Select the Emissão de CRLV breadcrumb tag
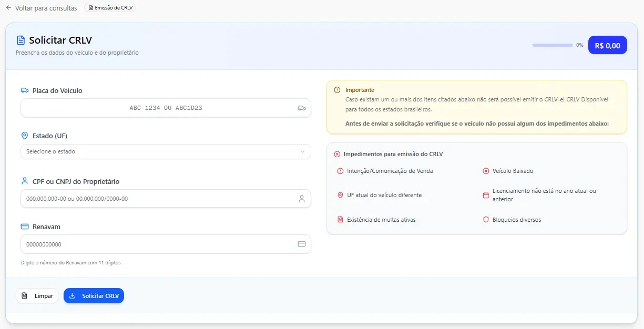This screenshot has width=644, height=329. (110, 8)
